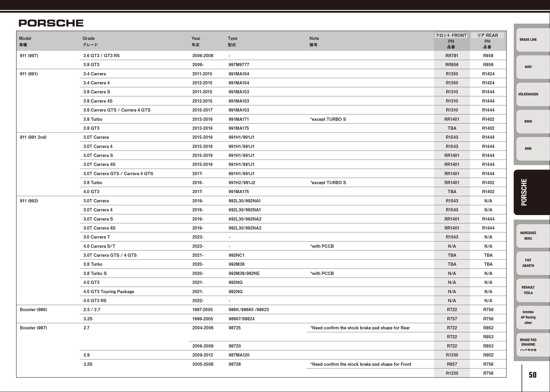Click the 2.5 / 2.7 grade
The height and width of the screenshot is (392, 550).
tap(92, 310)
